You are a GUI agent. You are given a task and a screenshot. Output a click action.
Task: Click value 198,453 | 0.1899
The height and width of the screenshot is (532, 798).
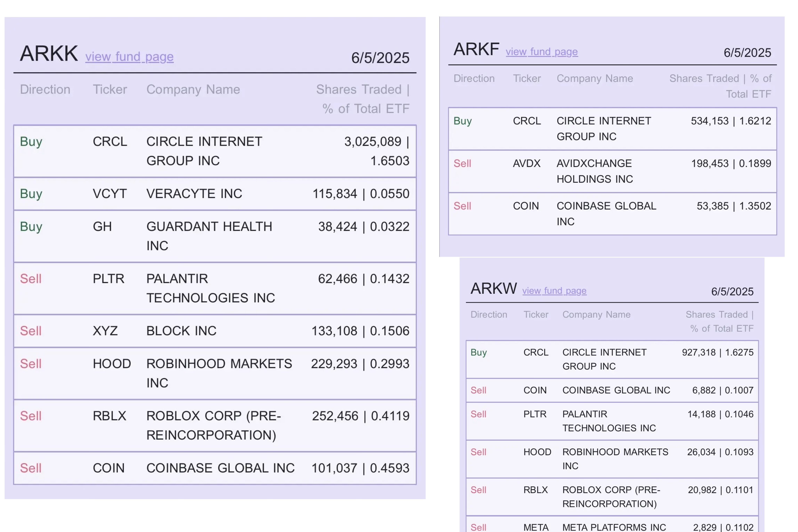pos(731,164)
